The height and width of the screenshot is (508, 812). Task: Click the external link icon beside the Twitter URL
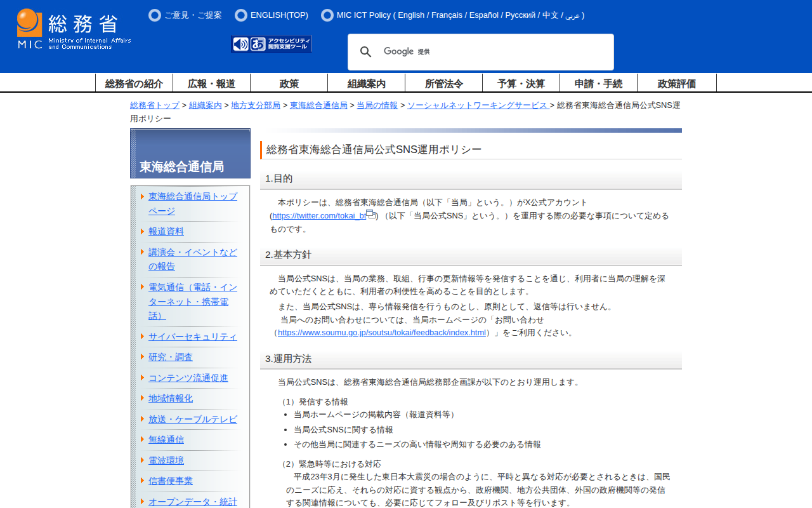(370, 214)
